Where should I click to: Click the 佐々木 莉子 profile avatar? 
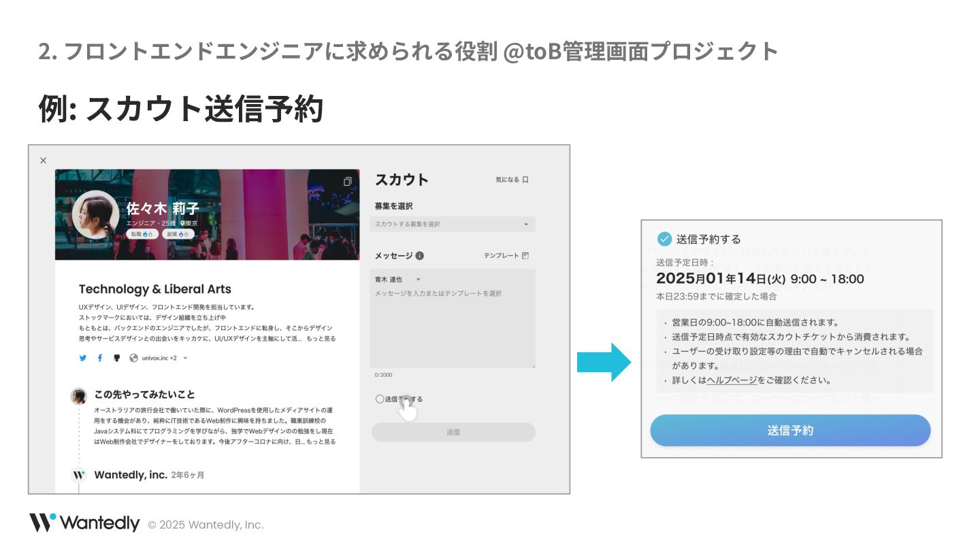click(x=97, y=215)
